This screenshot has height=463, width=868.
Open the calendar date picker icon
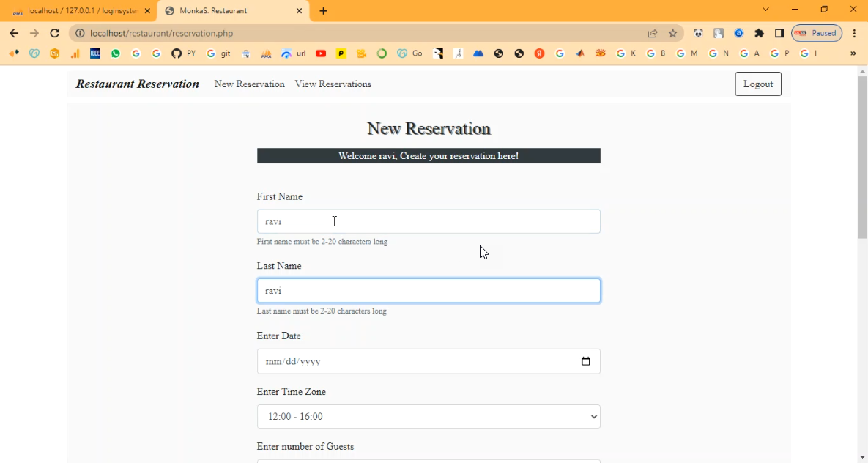585,361
